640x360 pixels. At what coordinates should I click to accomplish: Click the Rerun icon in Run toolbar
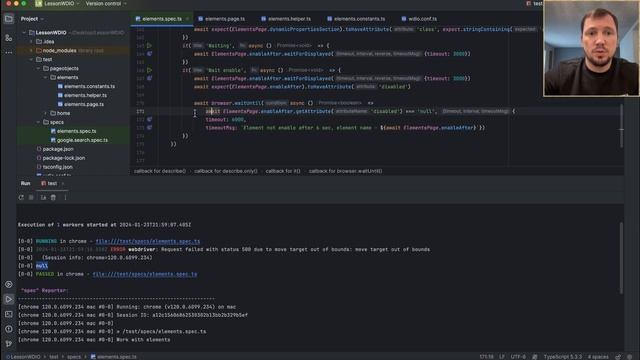[x=21, y=198]
